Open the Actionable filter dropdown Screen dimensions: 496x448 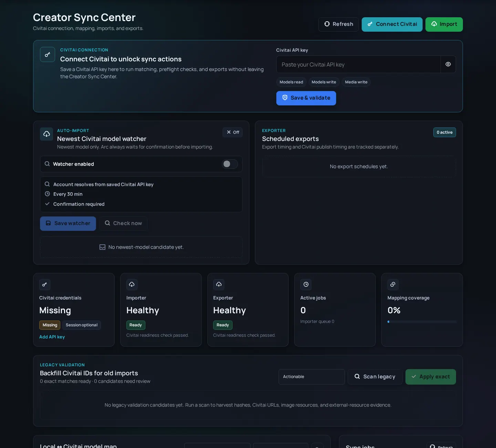click(x=312, y=377)
